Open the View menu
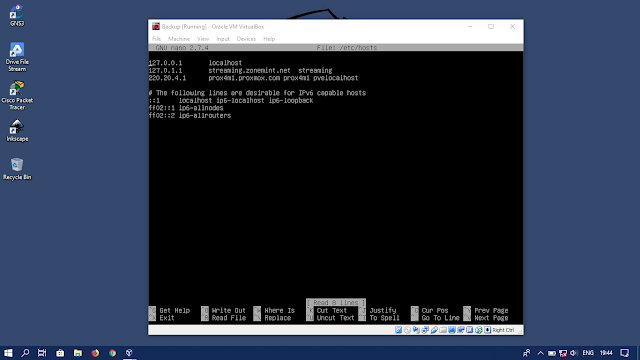The width and height of the screenshot is (640, 360). 203,39
